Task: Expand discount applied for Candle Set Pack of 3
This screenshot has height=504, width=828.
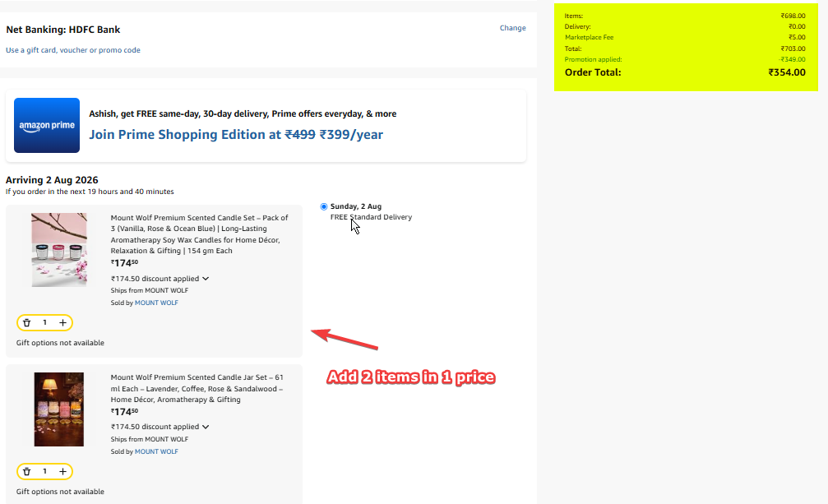Action: [x=160, y=279]
